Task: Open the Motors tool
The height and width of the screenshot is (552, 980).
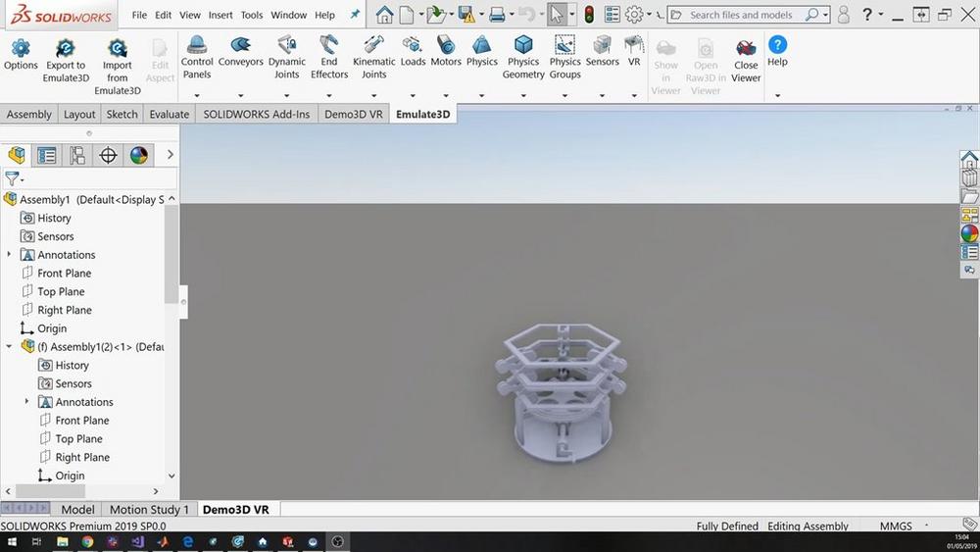Action: pyautogui.click(x=446, y=45)
